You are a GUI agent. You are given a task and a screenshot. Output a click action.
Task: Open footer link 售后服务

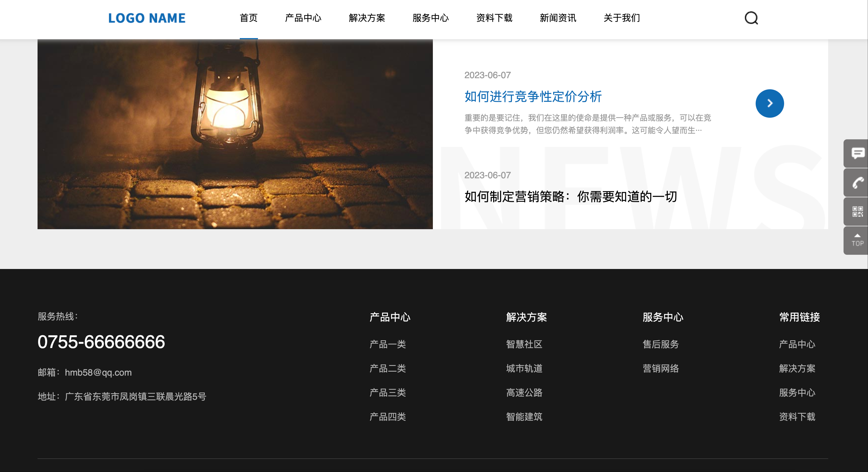(x=661, y=344)
